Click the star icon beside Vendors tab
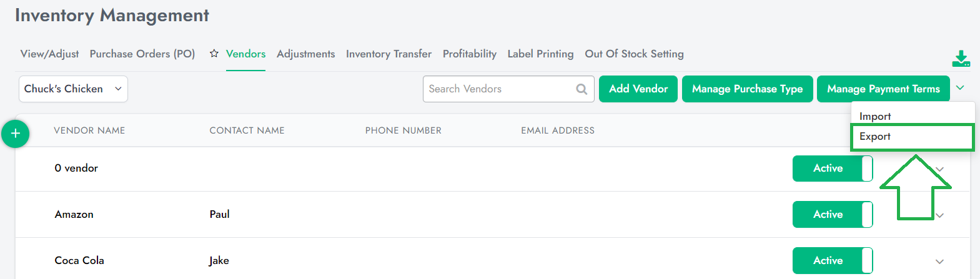Image resolution: width=980 pixels, height=279 pixels. (x=214, y=54)
